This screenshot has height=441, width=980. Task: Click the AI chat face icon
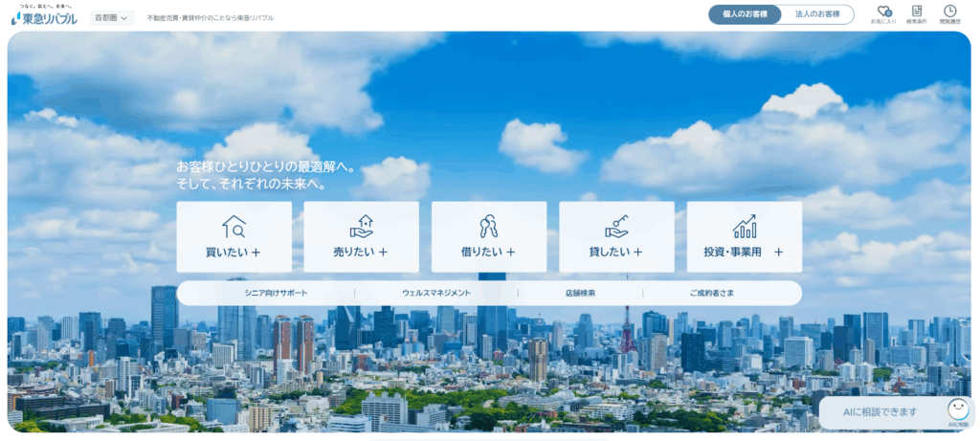tap(958, 408)
